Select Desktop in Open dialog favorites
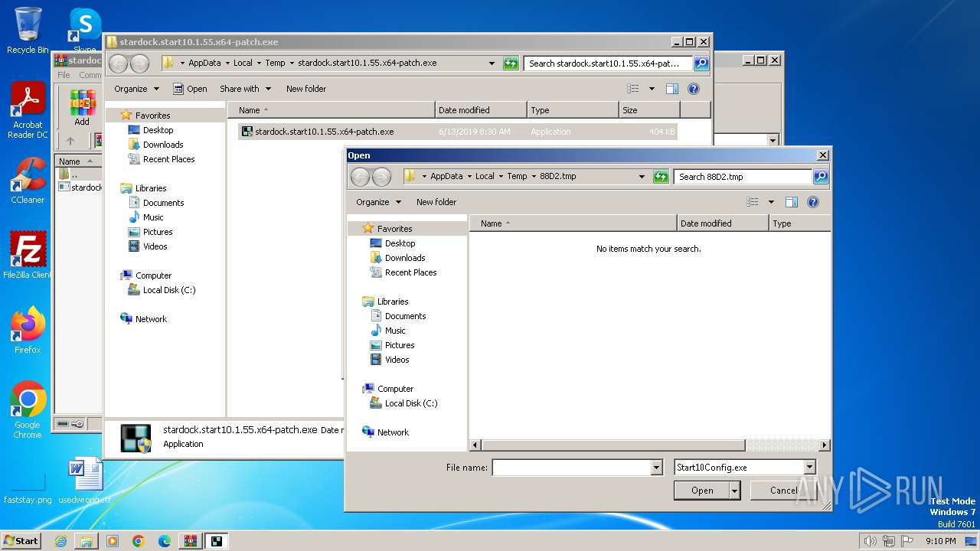 [400, 243]
